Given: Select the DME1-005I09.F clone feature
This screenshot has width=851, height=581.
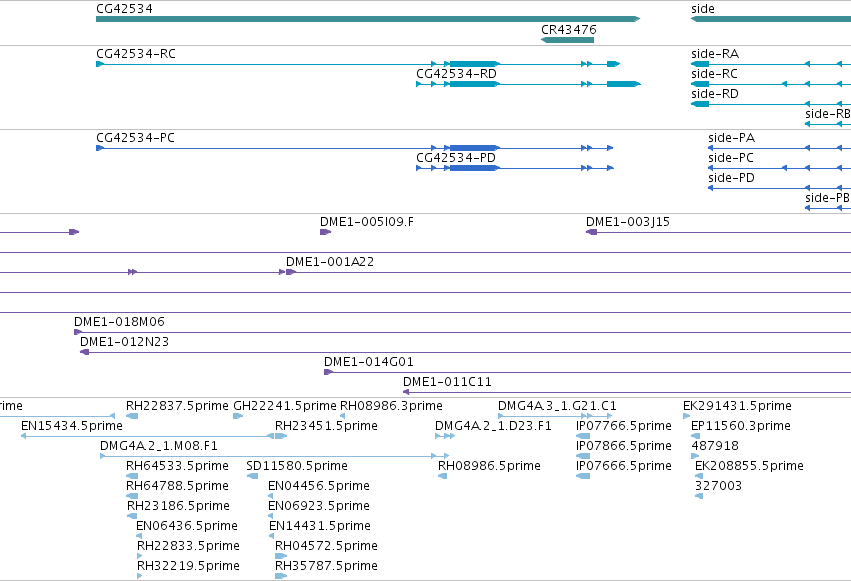Looking at the screenshot, I should pyautogui.click(x=325, y=232).
